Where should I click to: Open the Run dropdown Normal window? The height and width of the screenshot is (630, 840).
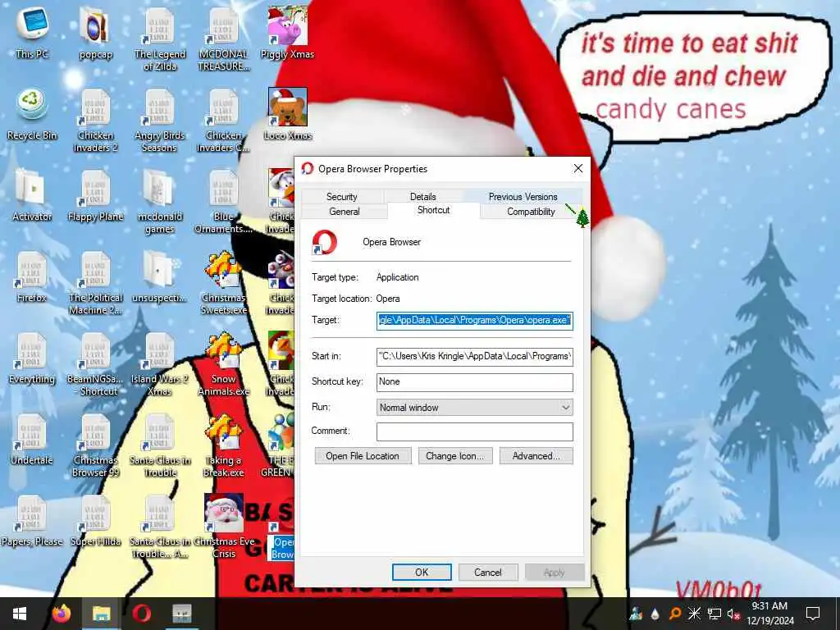(x=475, y=407)
